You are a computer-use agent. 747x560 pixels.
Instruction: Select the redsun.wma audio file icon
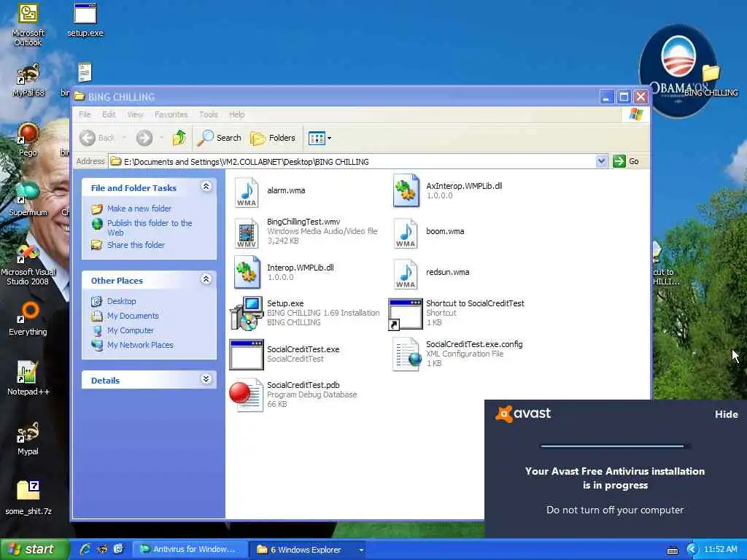click(x=406, y=273)
